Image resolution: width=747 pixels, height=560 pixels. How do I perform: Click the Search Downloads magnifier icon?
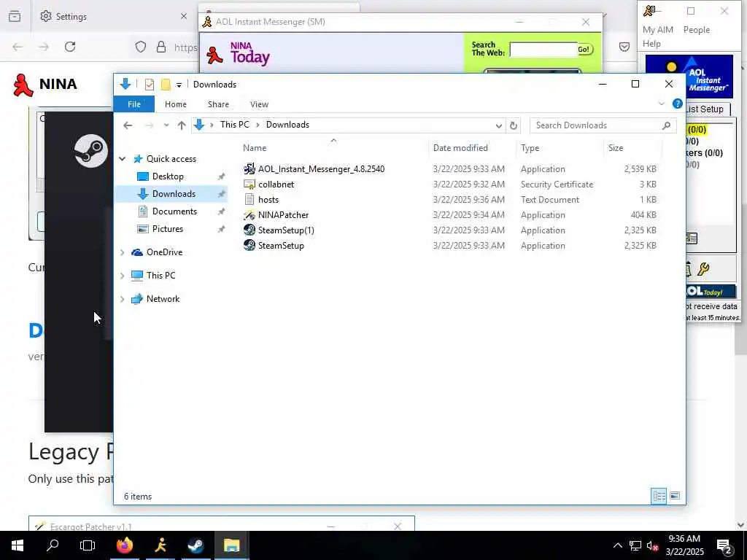tap(666, 125)
